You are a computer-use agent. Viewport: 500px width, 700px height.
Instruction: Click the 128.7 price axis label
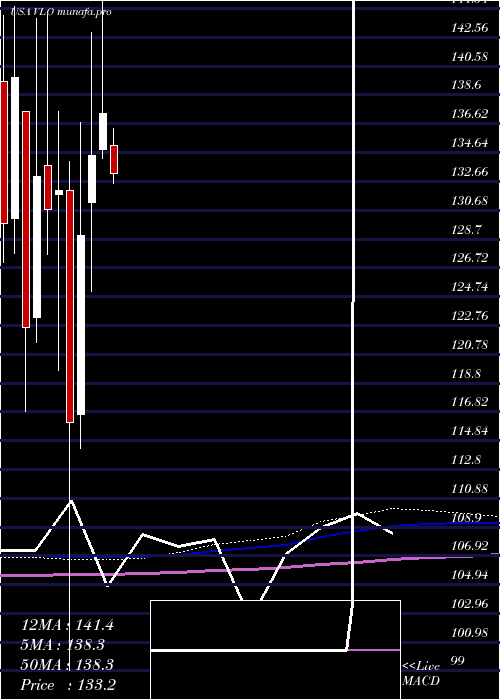[467, 229]
